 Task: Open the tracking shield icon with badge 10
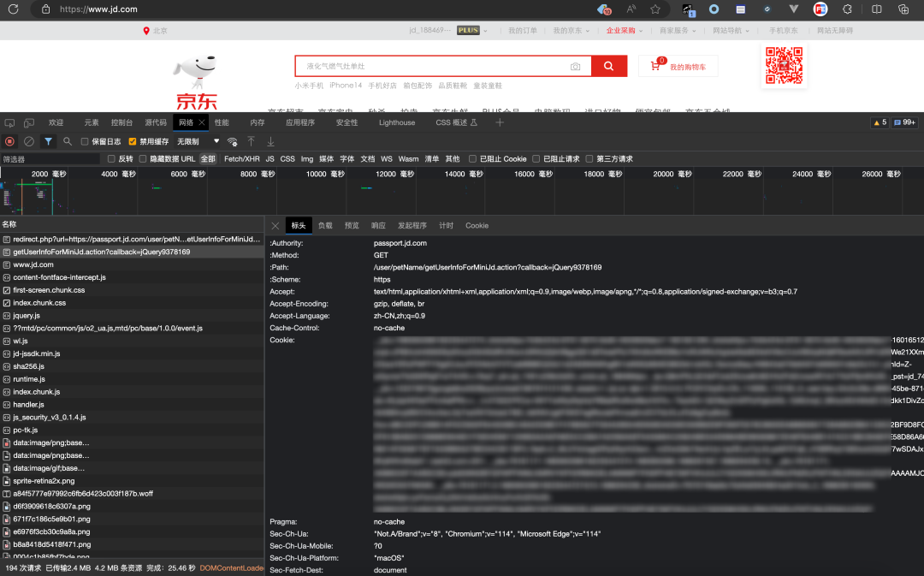click(604, 9)
